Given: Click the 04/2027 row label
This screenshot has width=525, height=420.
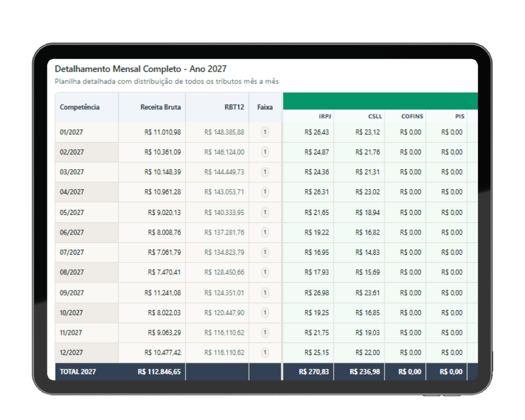Looking at the screenshot, I should coord(72,192).
